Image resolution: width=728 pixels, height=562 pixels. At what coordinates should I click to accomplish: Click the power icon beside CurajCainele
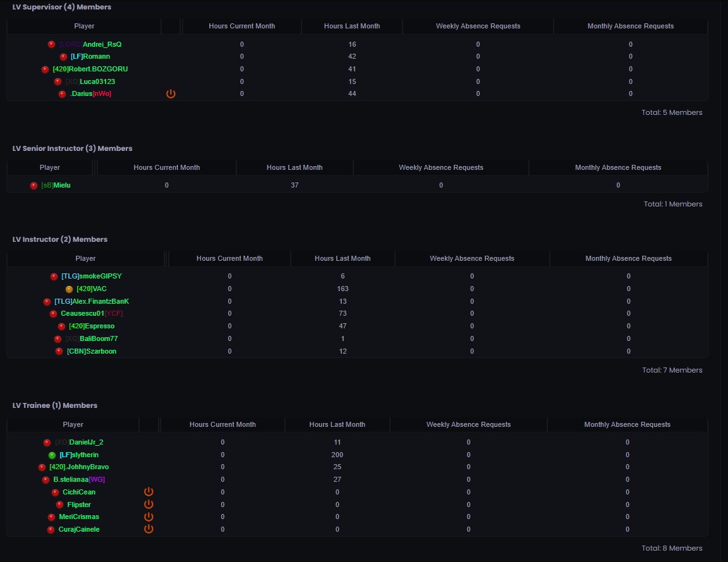pos(149,529)
